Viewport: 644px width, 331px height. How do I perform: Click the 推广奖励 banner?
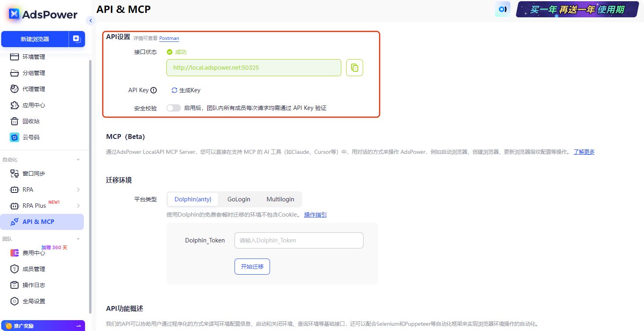coord(43,326)
